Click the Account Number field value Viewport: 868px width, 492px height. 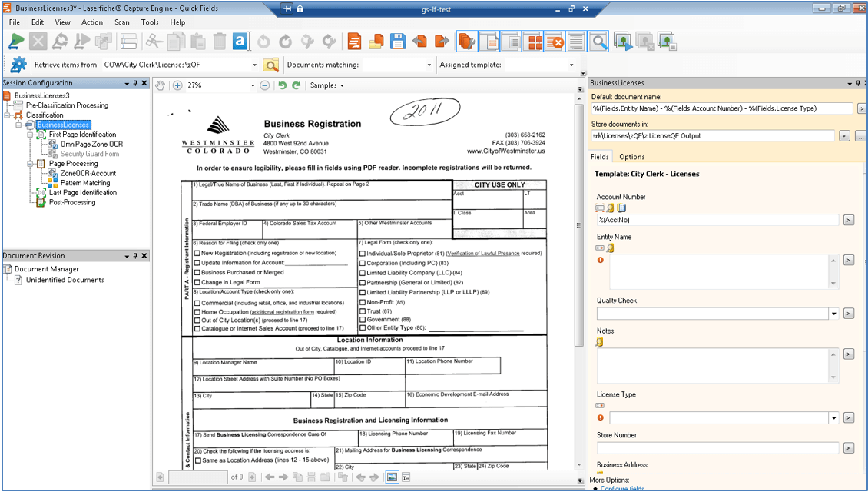[x=717, y=220]
